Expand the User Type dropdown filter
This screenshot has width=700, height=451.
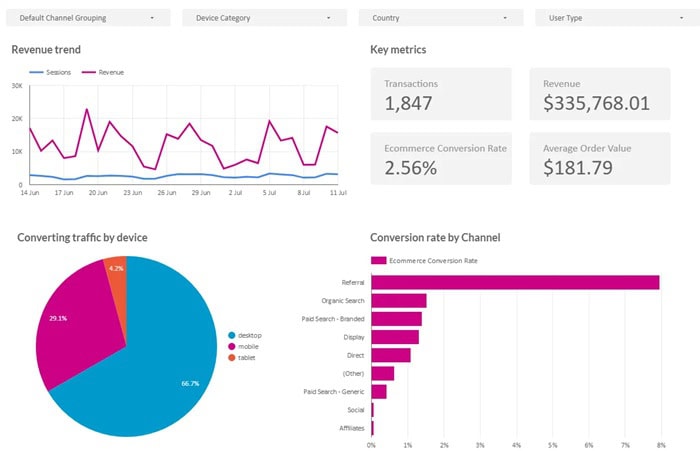[617, 18]
